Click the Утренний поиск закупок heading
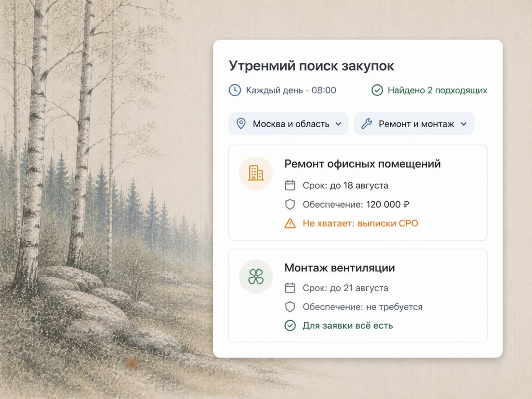532x399 pixels. point(311,66)
